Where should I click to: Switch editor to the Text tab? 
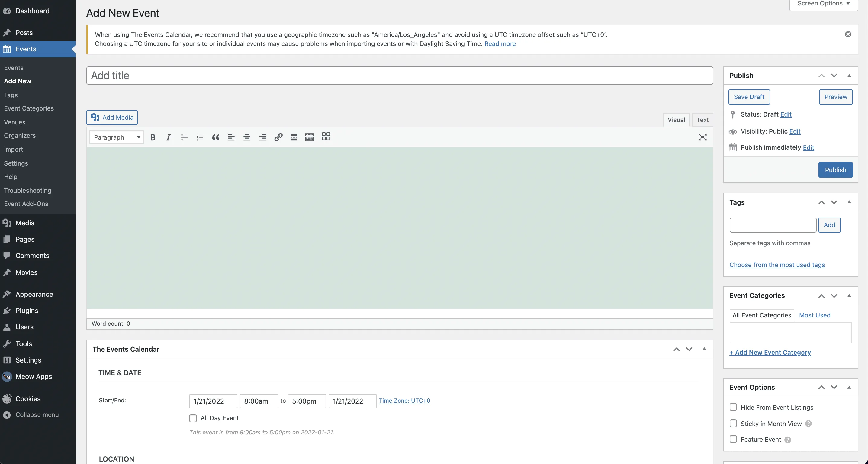[x=702, y=120]
